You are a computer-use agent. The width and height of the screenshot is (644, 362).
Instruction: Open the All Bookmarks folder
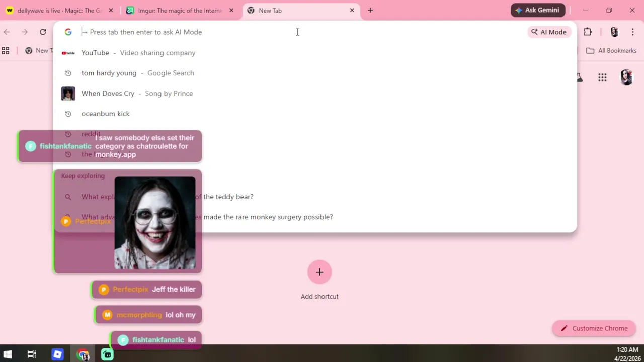(612, 50)
